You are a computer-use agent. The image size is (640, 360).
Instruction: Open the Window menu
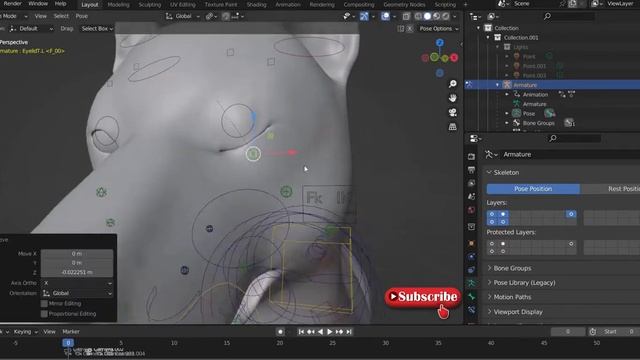coord(38,4)
